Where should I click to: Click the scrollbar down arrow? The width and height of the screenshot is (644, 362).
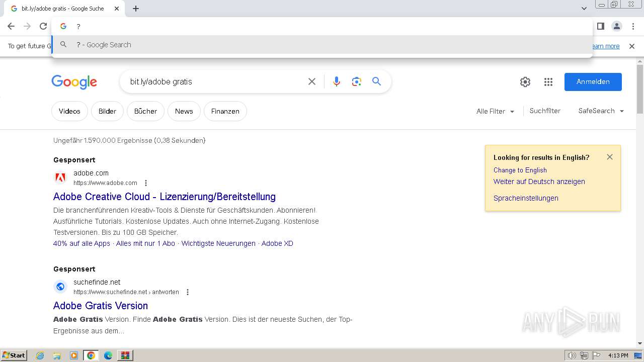pos(640,343)
